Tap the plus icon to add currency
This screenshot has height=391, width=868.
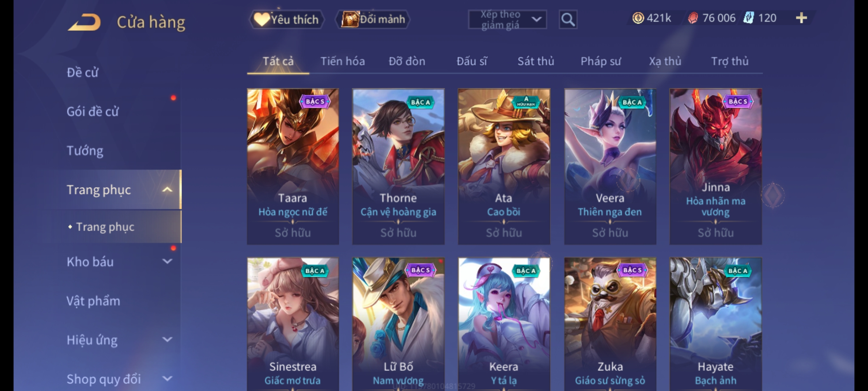coord(801,18)
